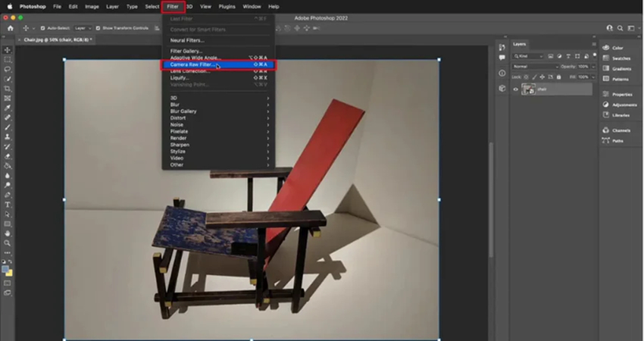This screenshot has width=644, height=341.
Task: Open the collapsed 3D cube panel icon
Action: click(502, 89)
